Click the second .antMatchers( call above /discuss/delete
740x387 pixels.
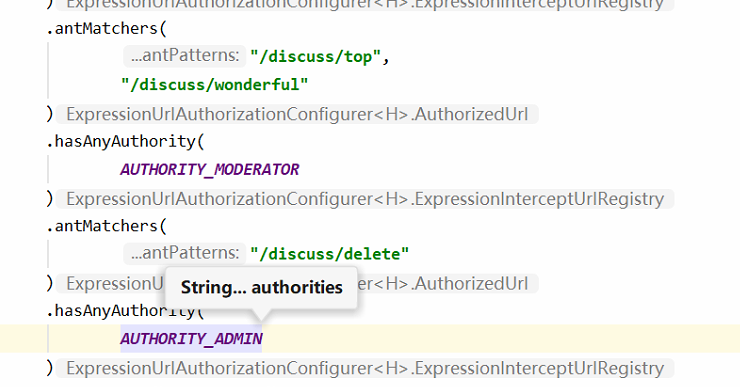107,226
